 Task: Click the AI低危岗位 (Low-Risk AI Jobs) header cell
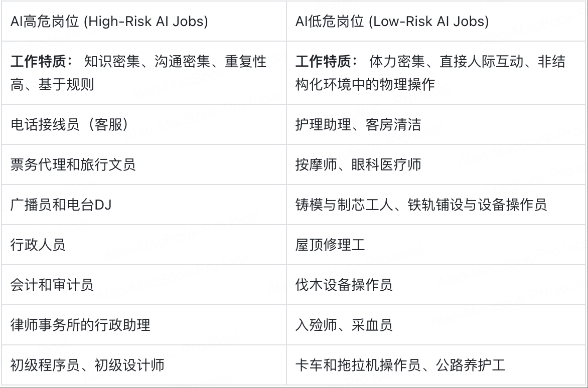coord(436,22)
